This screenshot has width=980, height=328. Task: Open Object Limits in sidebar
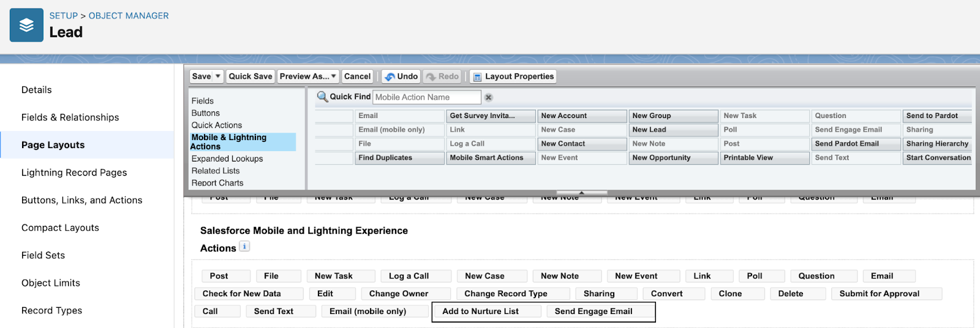(x=51, y=283)
